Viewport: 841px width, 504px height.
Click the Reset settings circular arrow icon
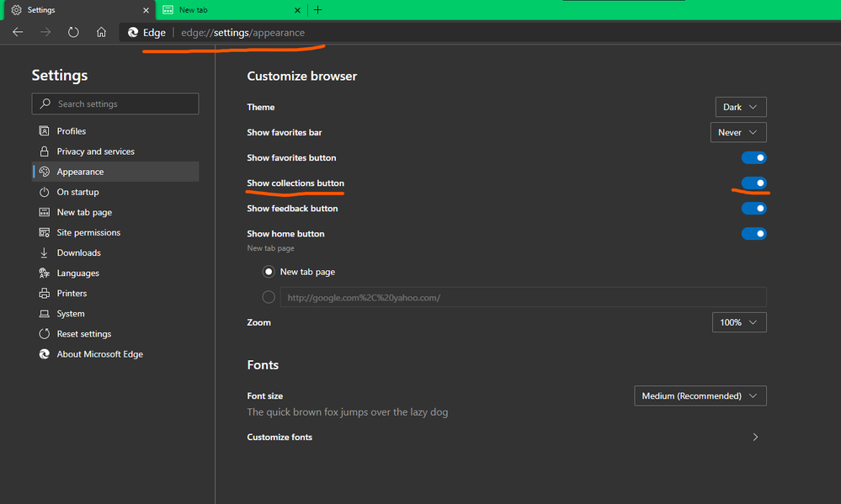pos(45,333)
